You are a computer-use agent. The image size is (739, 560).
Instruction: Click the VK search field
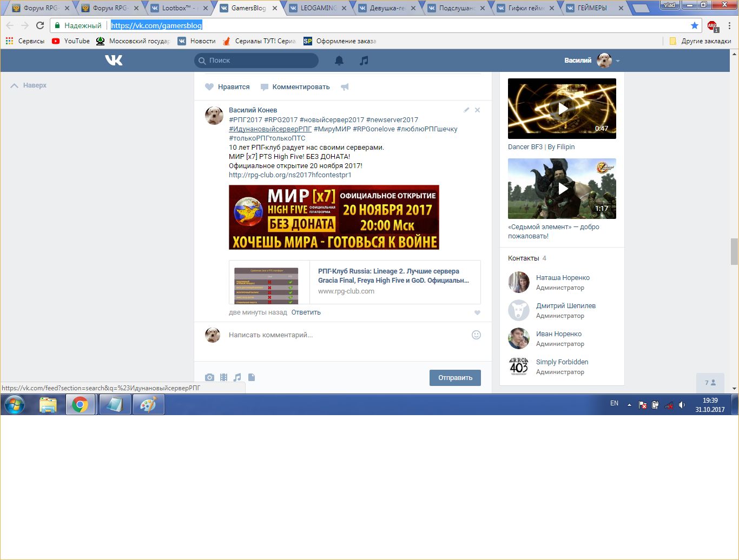256,61
